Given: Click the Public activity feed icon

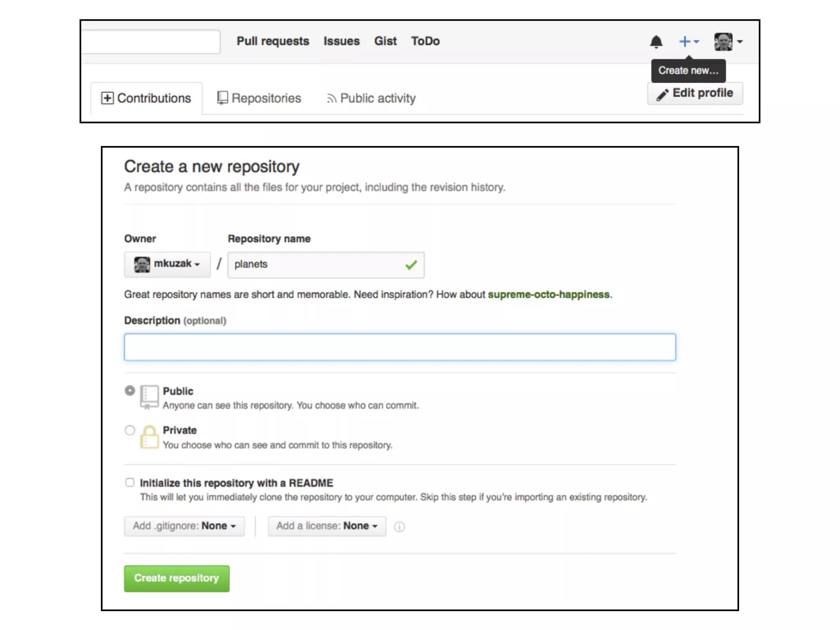Looking at the screenshot, I should click(331, 98).
